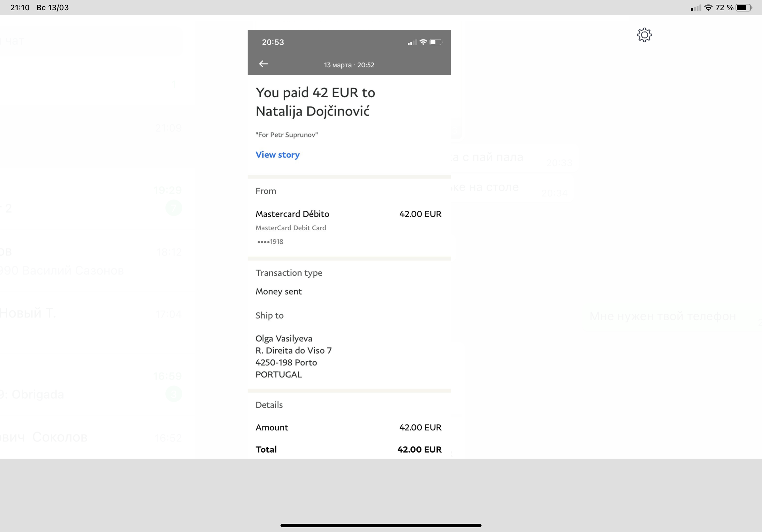Screen dimensions: 762x532
Task: Click Wi-Fi icon inside the 20:53 screenshot
Action: (x=423, y=42)
